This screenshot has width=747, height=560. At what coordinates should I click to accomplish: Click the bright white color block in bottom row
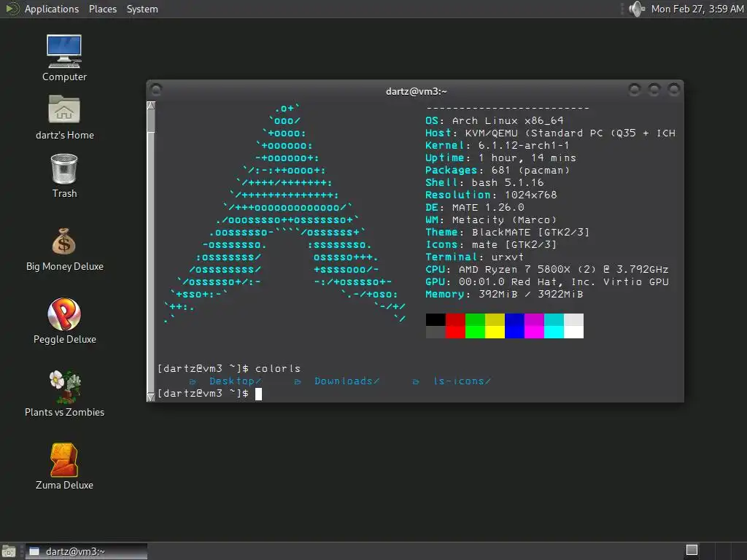click(x=573, y=332)
